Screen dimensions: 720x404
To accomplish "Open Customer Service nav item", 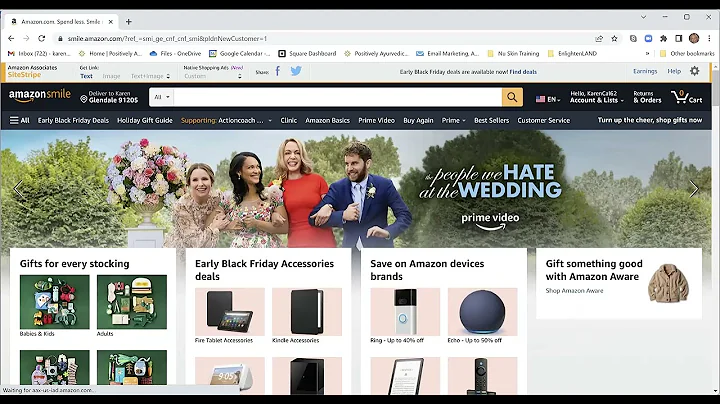I will [x=544, y=120].
